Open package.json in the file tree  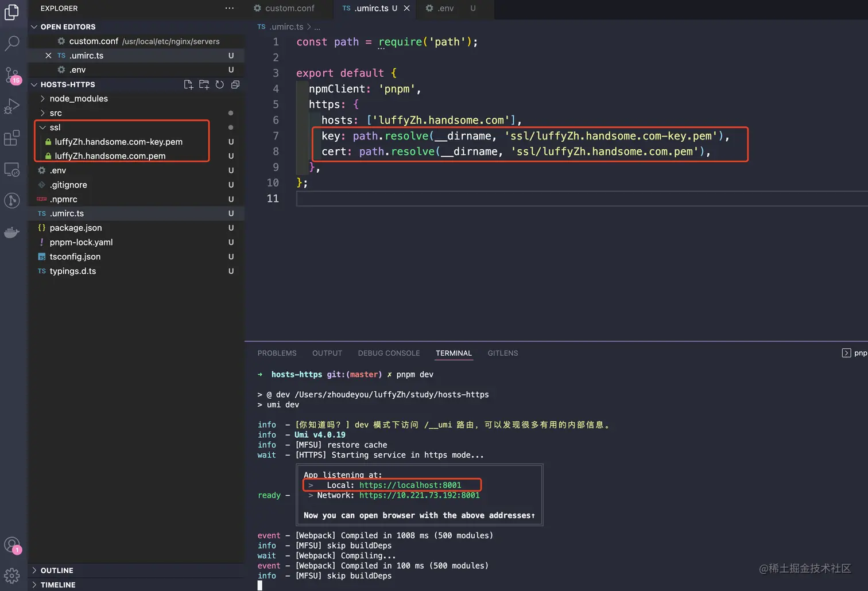click(76, 228)
